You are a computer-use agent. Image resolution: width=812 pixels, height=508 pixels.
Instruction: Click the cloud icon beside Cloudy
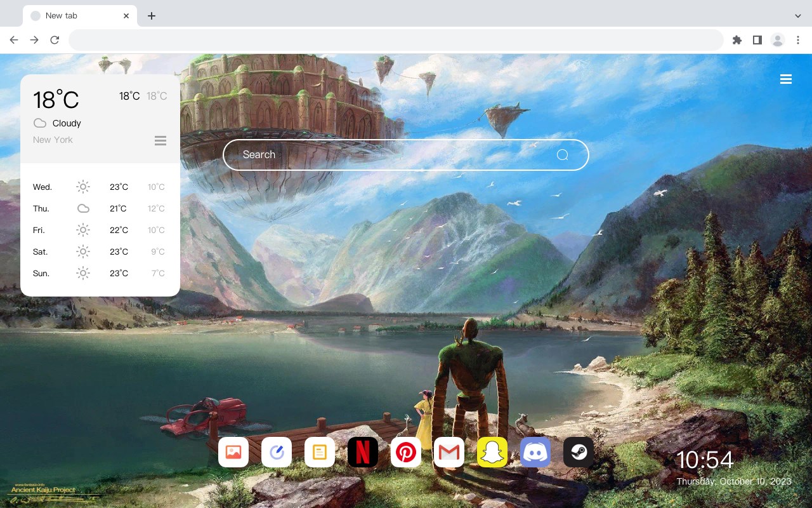(x=40, y=123)
